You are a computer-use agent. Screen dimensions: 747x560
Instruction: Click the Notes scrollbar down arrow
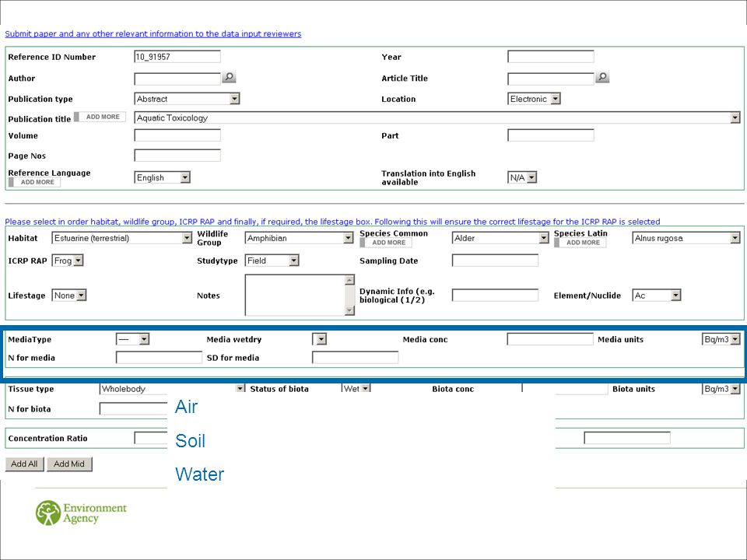pyautogui.click(x=349, y=310)
